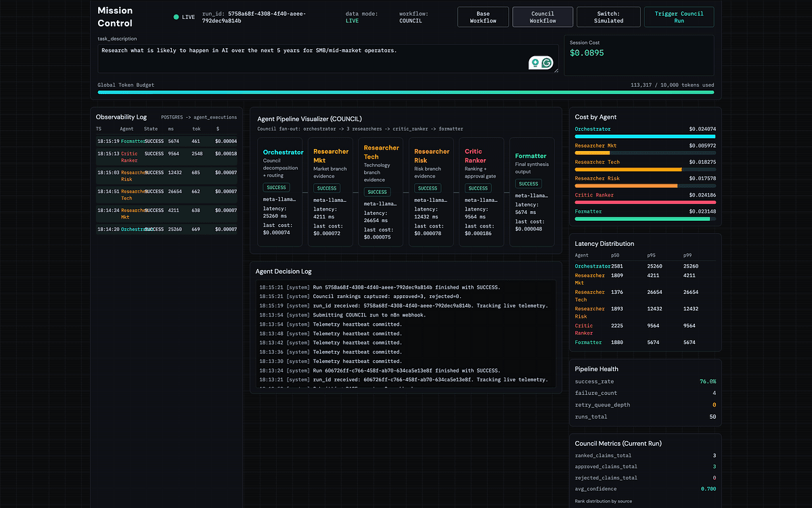
Task: Click the task description resize handle
Action: pos(556,70)
